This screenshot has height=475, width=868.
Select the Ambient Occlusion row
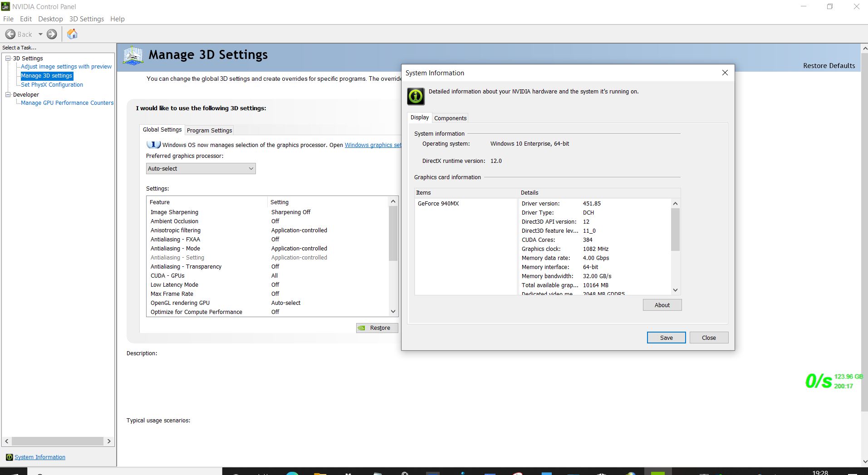268,221
